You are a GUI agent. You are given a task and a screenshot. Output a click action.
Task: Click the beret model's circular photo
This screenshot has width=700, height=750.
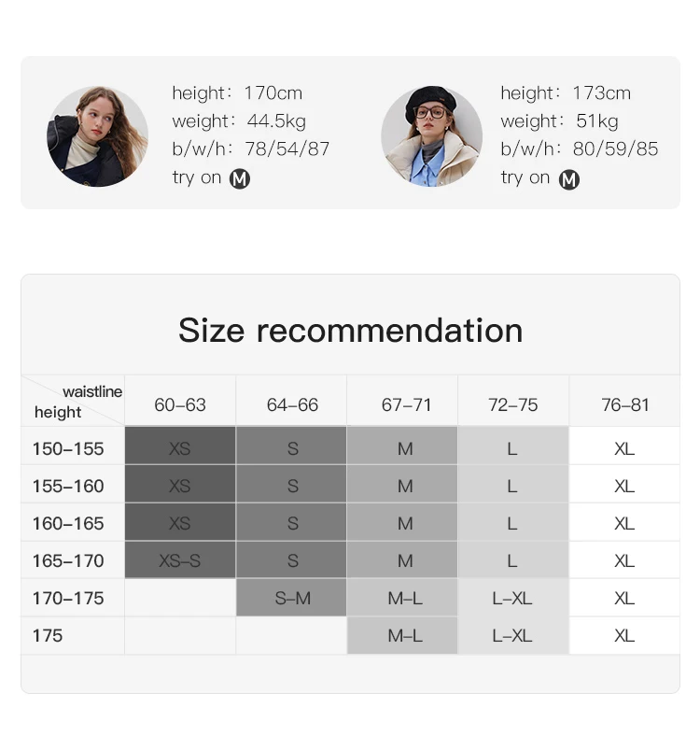[431, 136]
